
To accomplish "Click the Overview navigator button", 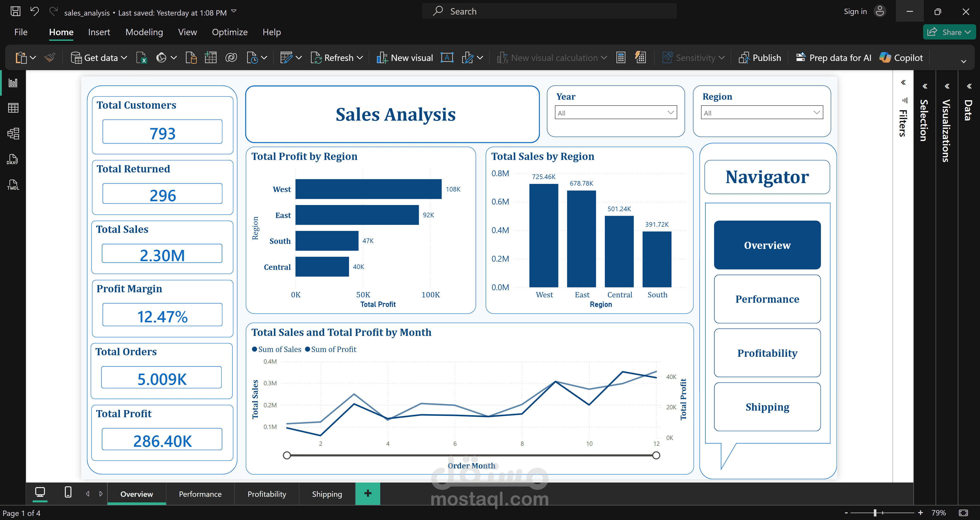I will (767, 245).
